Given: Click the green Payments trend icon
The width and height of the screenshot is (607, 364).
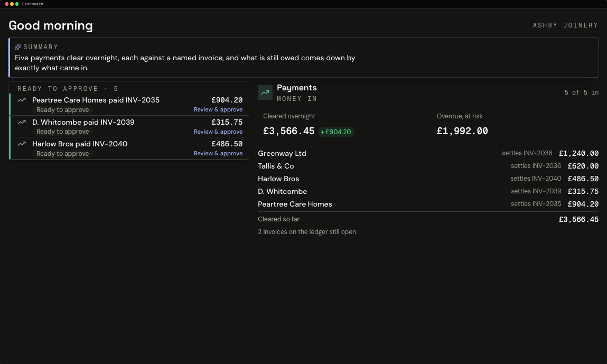Looking at the screenshot, I should click(x=265, y=92).
